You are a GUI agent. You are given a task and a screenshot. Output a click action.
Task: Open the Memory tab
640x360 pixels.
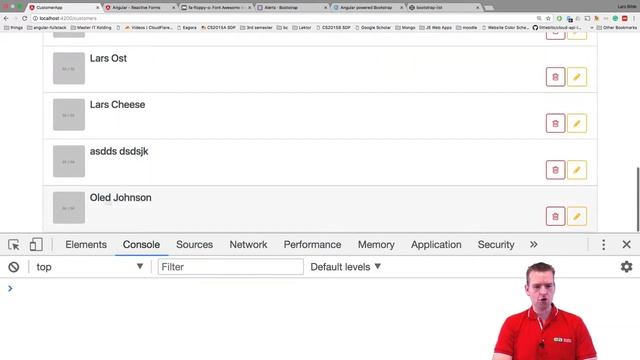[376, 244]
